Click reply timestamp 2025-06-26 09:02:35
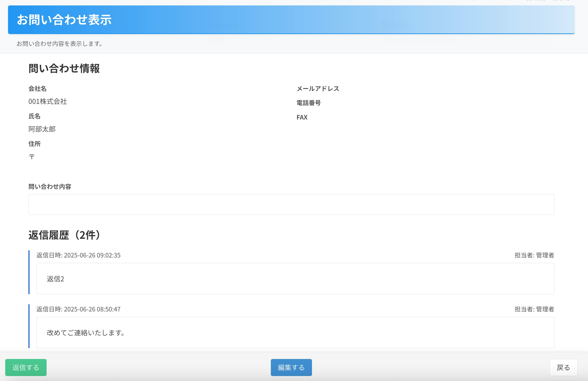 (92, 255)
